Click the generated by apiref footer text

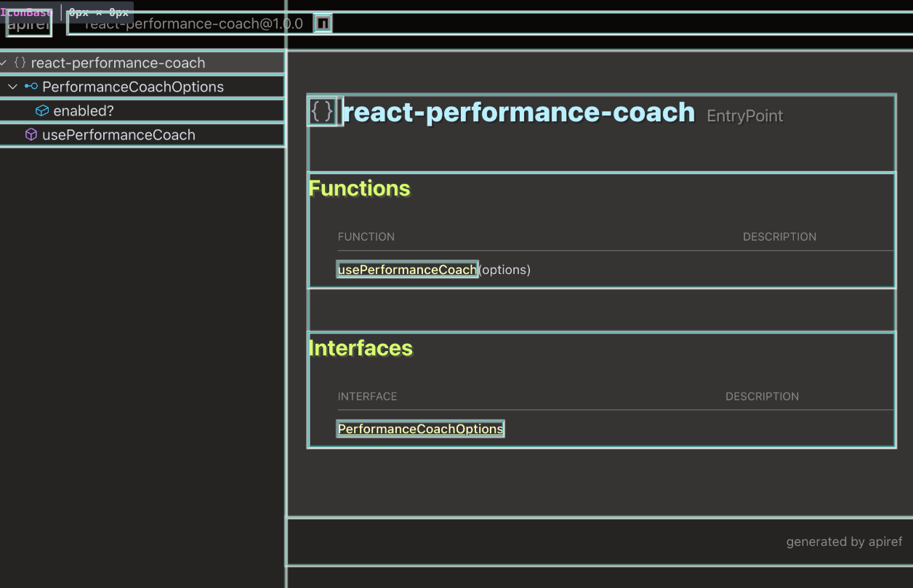click(x=844, y=541)
